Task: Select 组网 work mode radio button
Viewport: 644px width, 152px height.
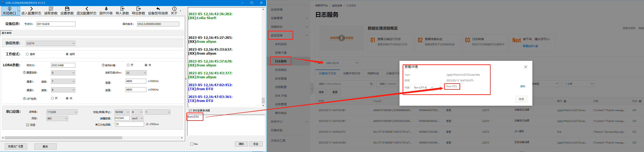Action: [67, 54]
